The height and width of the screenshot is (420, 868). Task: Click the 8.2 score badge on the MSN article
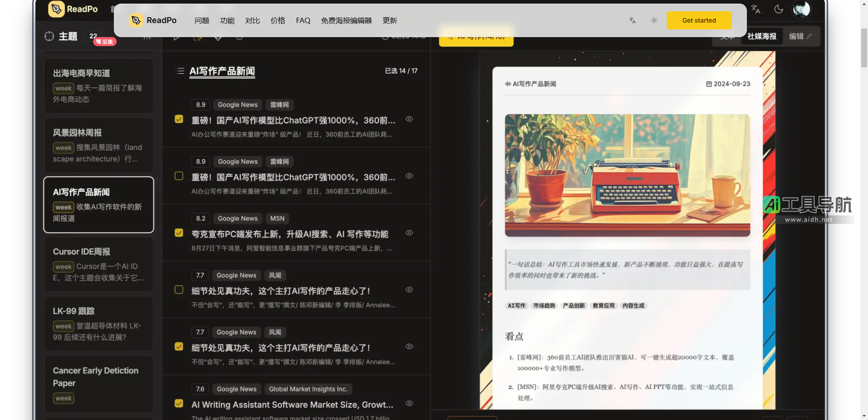(200, 218)
